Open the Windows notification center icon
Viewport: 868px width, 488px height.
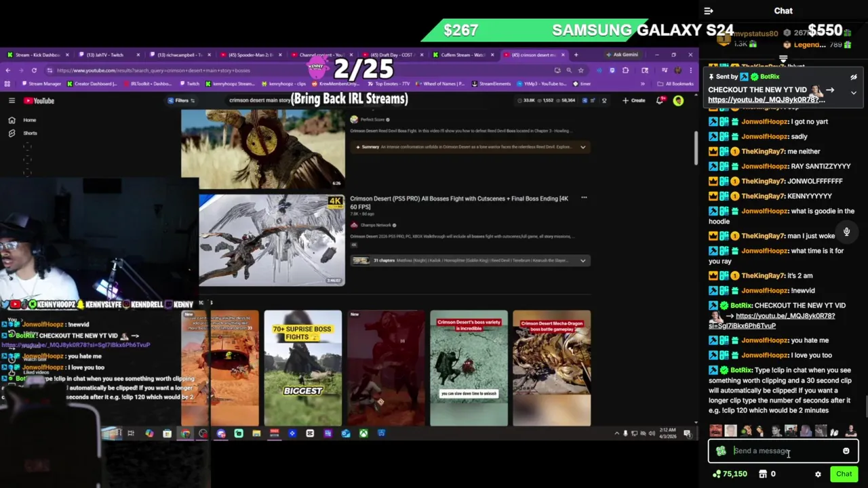pos(687,434)
